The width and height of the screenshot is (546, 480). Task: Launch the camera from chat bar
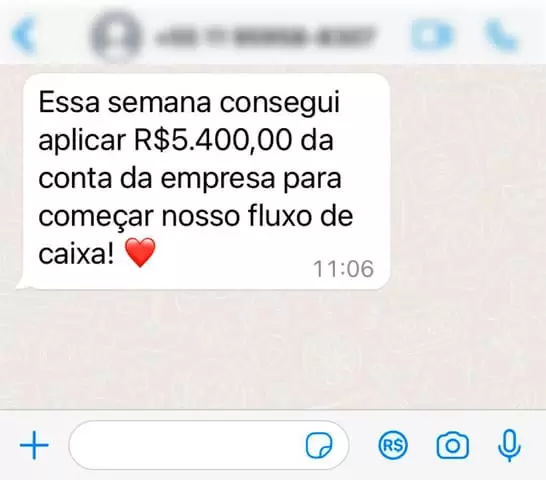click(452, 446)
